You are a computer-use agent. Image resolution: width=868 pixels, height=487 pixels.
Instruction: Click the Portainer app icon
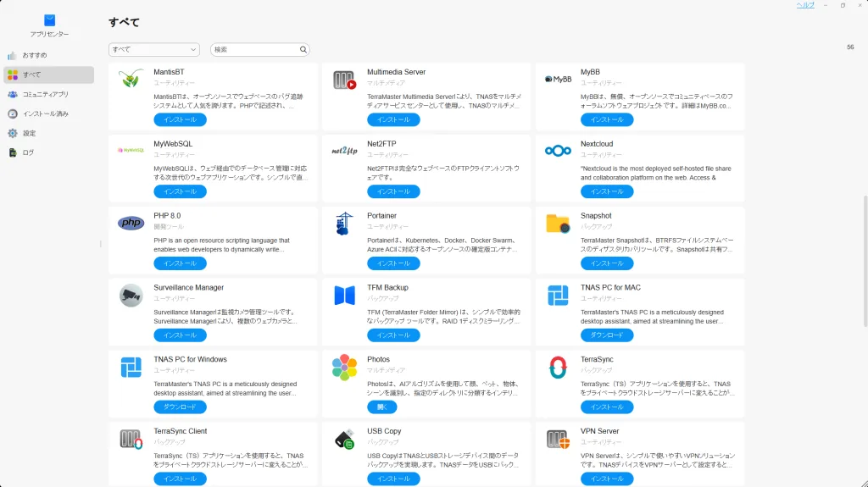click(x=344, y=224)
